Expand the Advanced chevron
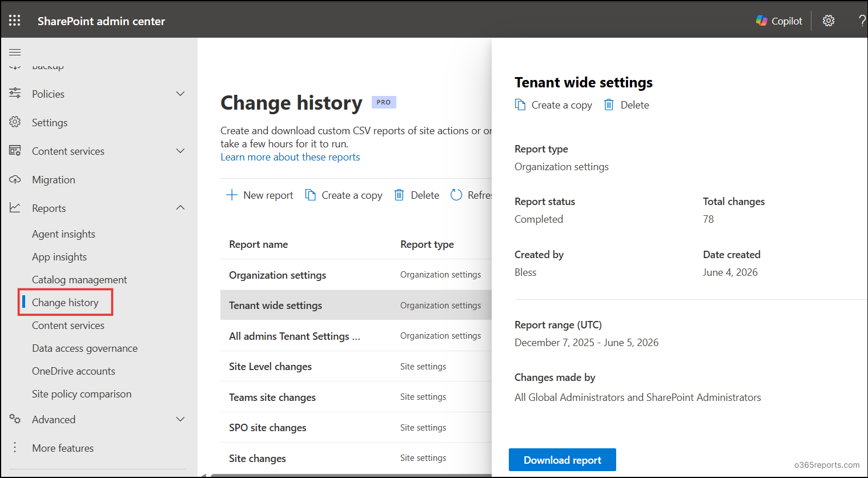The image size is (868, 478). tap(180, 419)
